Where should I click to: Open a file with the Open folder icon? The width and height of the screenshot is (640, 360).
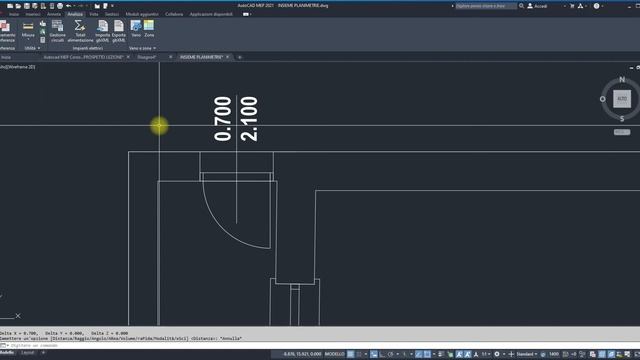(18, 6)
